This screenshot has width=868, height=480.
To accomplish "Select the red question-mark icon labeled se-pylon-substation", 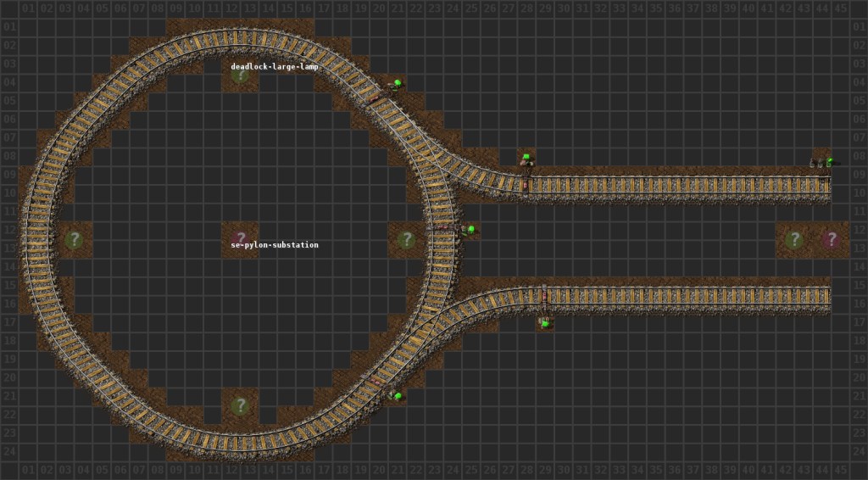I will (240, 239).
